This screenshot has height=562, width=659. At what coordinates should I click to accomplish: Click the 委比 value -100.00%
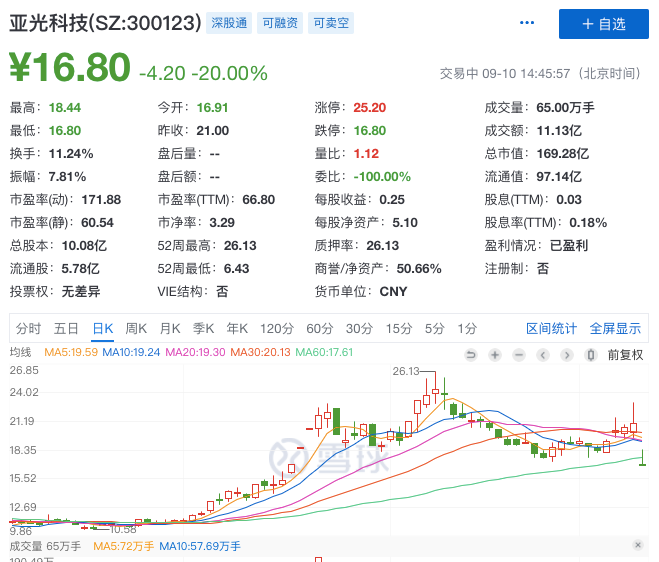coord(382,177)
